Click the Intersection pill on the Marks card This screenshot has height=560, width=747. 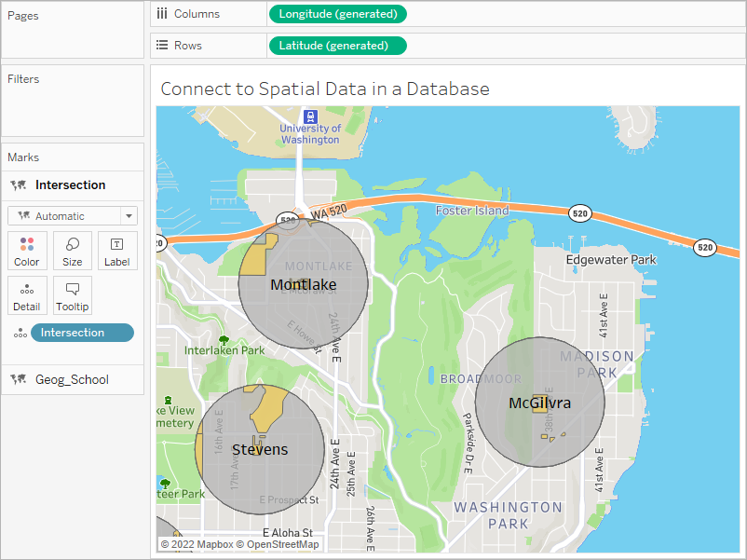click(82, 333)
